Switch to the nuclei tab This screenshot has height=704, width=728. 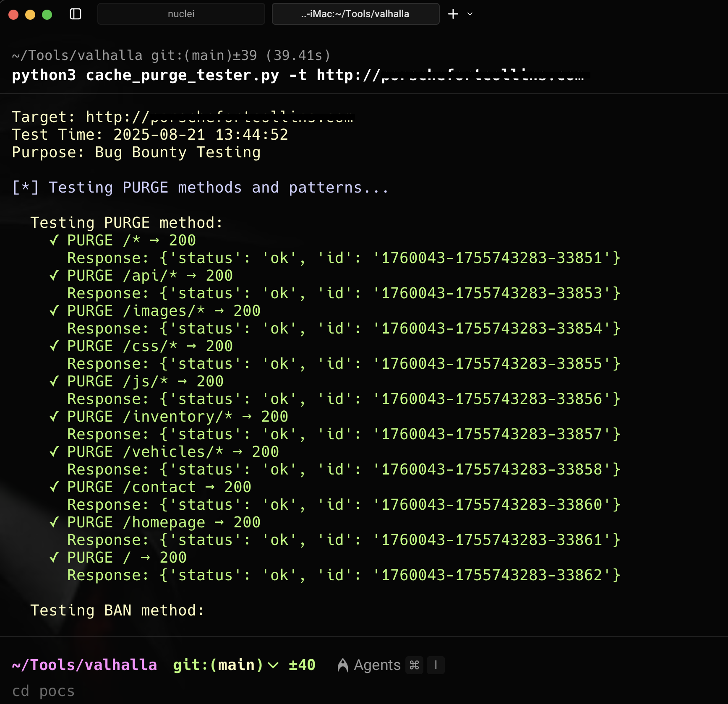point(181,14)
